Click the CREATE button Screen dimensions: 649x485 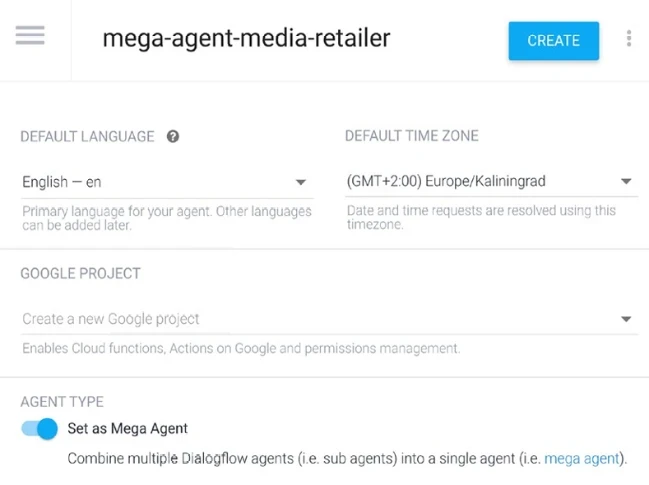553,41
